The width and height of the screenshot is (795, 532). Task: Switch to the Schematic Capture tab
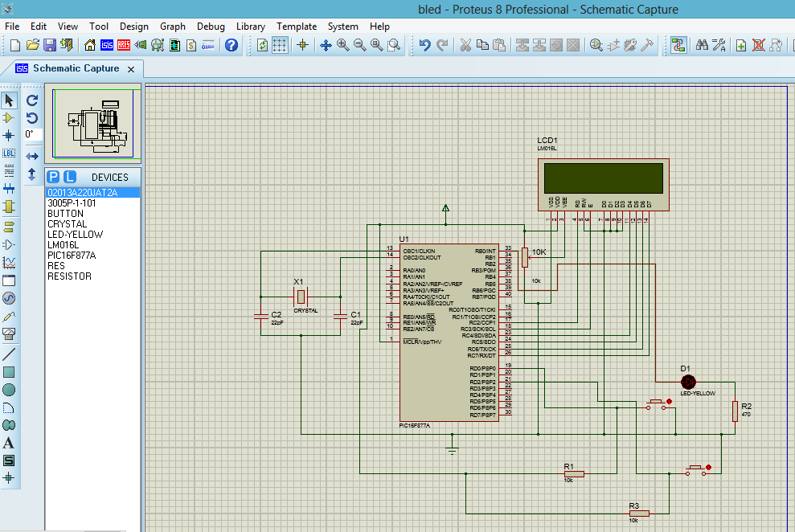click(76, 68)
